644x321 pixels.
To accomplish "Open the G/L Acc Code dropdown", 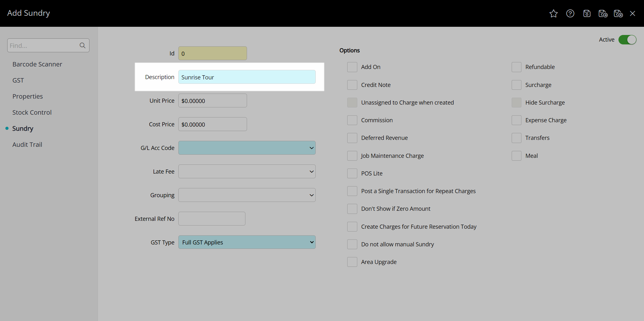I will pos(247,148).
